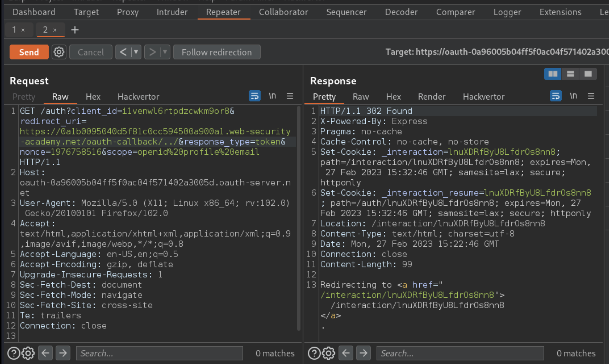Open the Intruder tab
Screen dimensions: 609x364
pos(172,12)
